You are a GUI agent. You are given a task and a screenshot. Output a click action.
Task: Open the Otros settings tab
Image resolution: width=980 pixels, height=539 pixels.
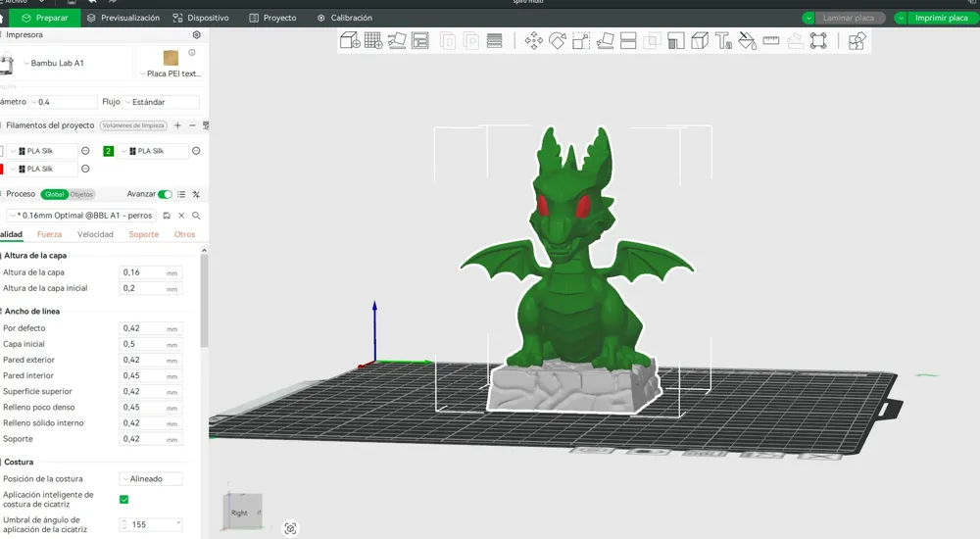(184, 234)
